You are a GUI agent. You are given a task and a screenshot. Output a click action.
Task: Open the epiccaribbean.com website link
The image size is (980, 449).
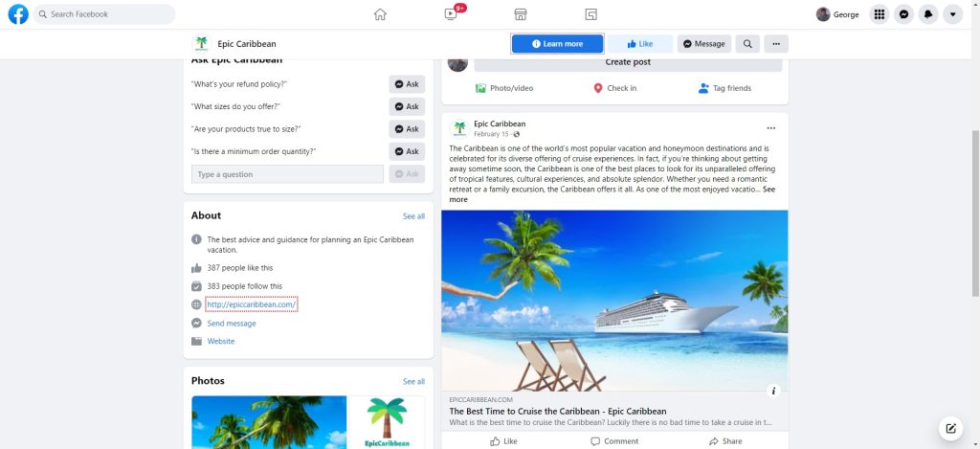pos(252,304)
